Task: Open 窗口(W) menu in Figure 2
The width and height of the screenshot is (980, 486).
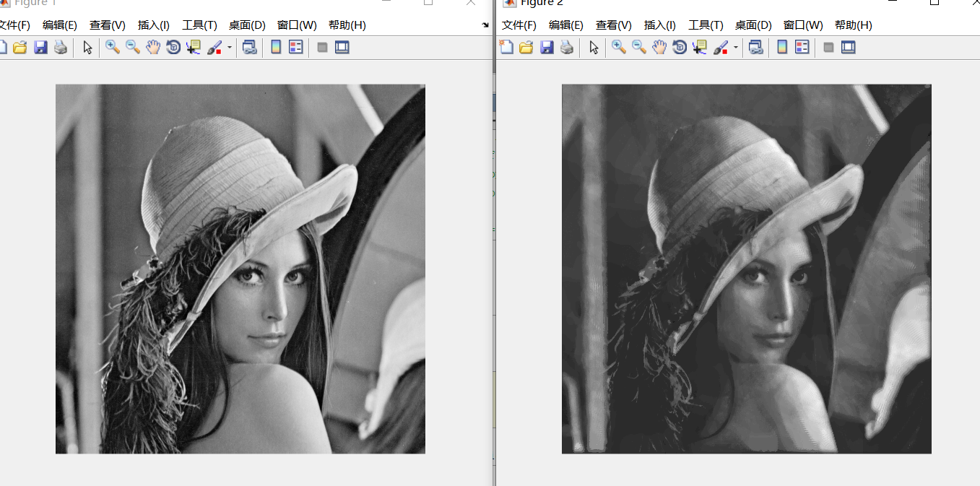Action: click(803, 25)
